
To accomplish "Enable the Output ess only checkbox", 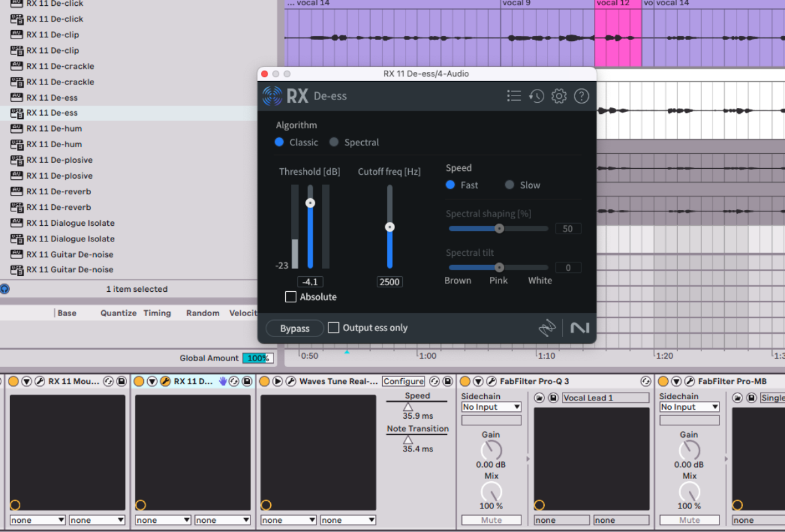I will point(334,328).
